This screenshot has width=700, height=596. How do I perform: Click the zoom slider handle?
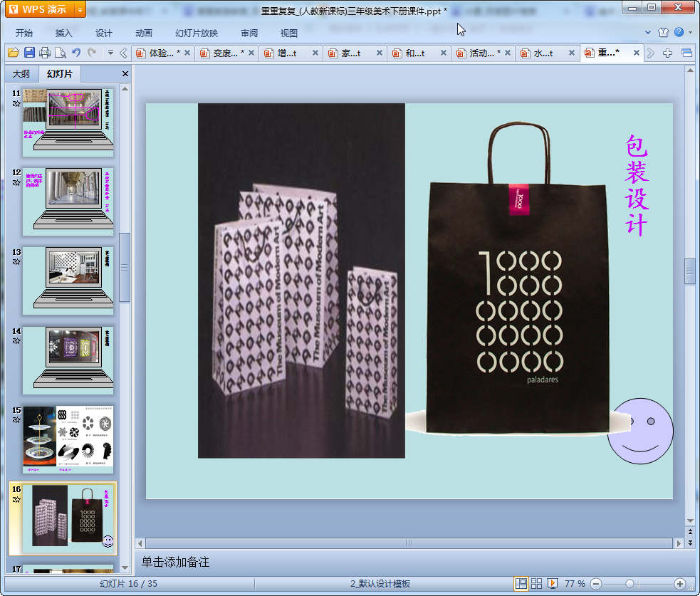coord(630,584)
